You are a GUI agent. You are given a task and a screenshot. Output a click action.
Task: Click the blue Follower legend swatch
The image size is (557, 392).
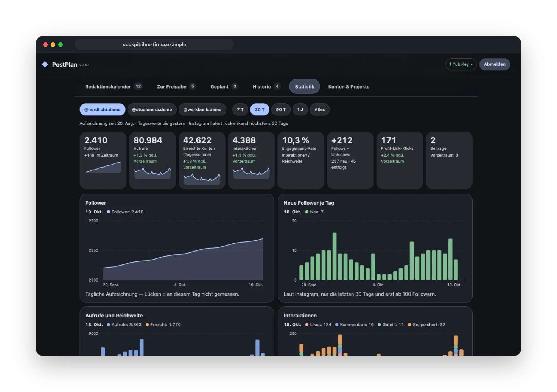click(109, 212)
